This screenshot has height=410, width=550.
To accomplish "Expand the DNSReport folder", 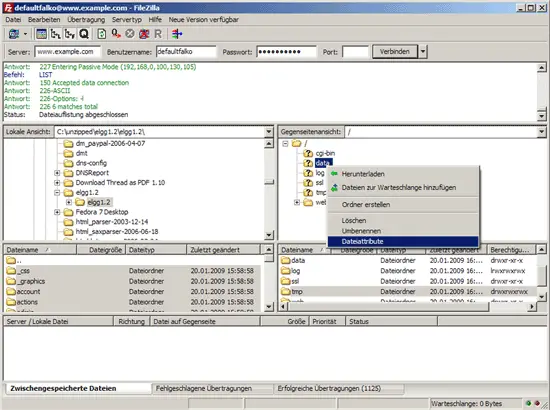I will (x=57, y=173).
